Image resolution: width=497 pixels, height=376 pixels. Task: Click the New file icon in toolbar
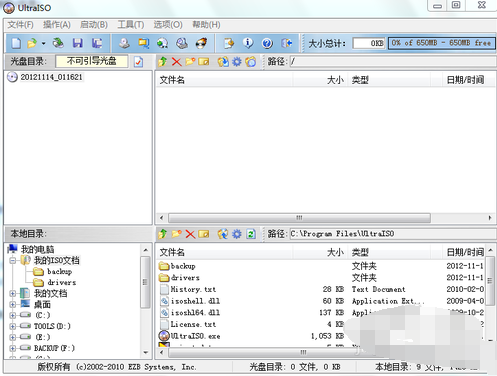coord(16,43)
